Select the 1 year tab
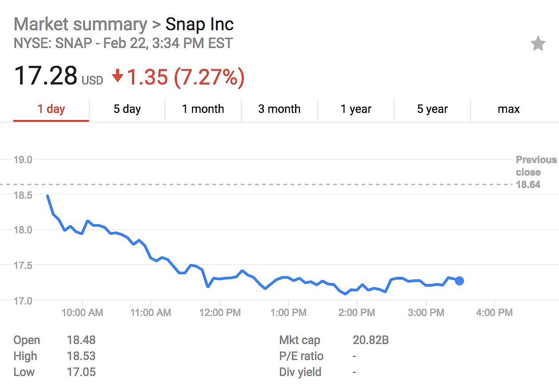 click(355, 109)
